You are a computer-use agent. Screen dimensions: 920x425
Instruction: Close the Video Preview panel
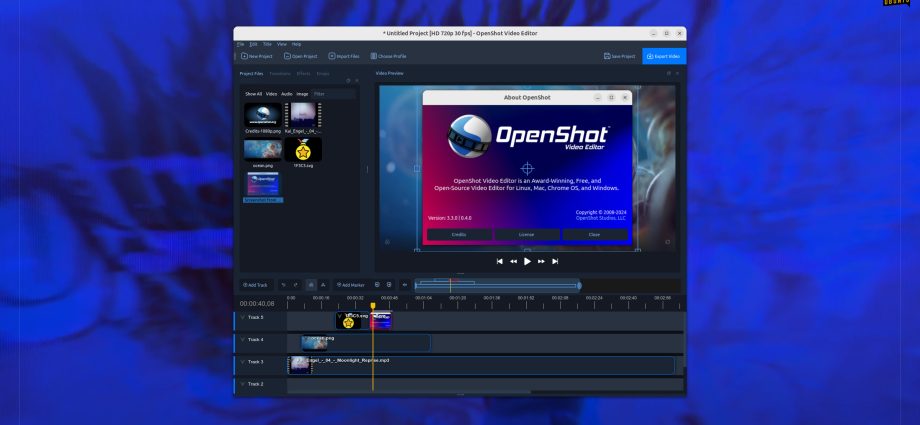(x=677, y=73)
